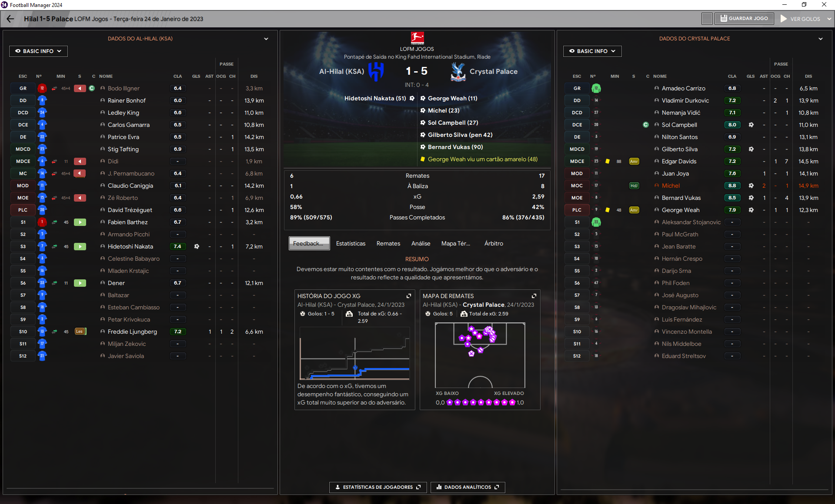Image resolution: width=835 pixels, height=504 pixels.
Task: Click the shot map pitch diagram
Action: pyautogui.click(x=480, y=355)
